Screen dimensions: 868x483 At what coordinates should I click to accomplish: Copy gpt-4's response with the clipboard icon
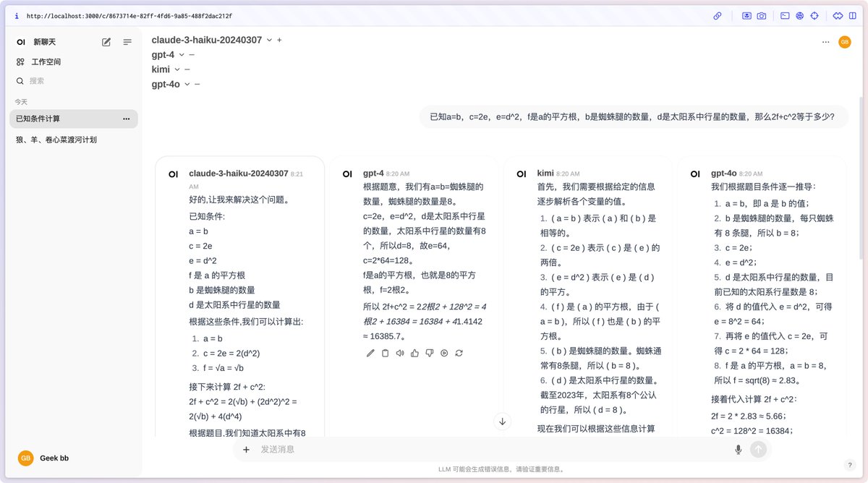click(385, 353)
